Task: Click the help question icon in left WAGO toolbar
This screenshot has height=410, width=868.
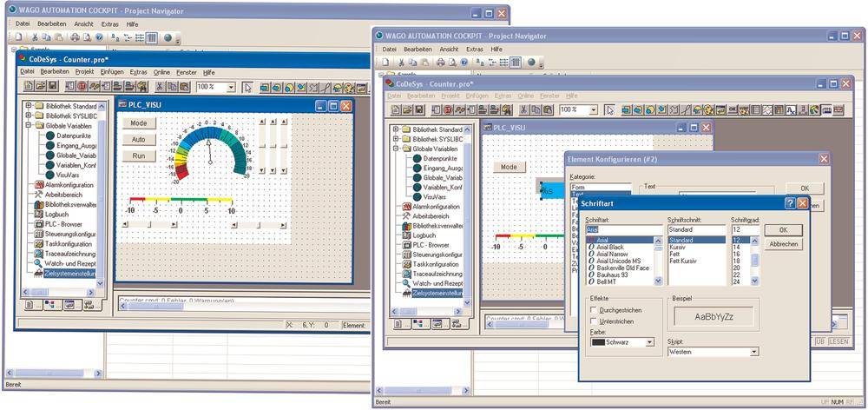Action: (99, 37)
